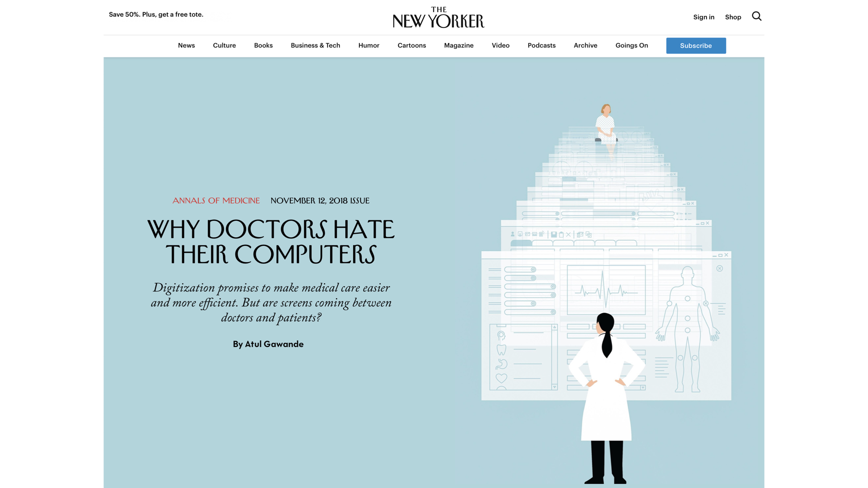Open the Business & Tech section

pos(315,45)
